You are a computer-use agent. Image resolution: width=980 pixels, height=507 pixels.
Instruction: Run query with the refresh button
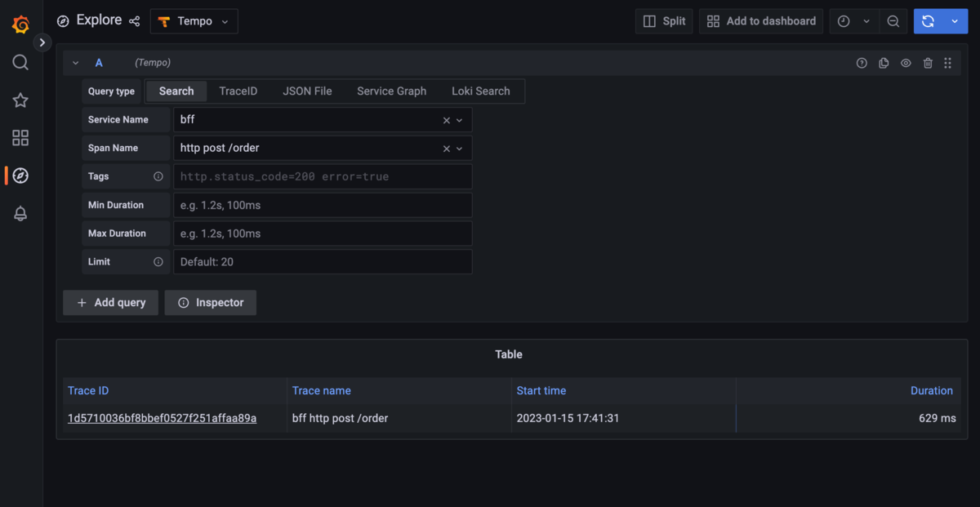click(928, 21)
